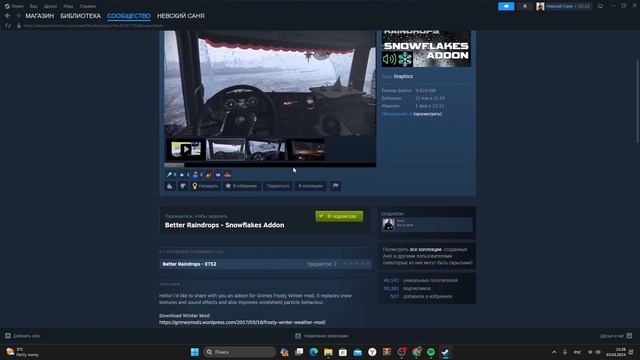This screenshot has height=360, width=640.
Task: Report the item with the flag icon
Action: tap(336, 186)
